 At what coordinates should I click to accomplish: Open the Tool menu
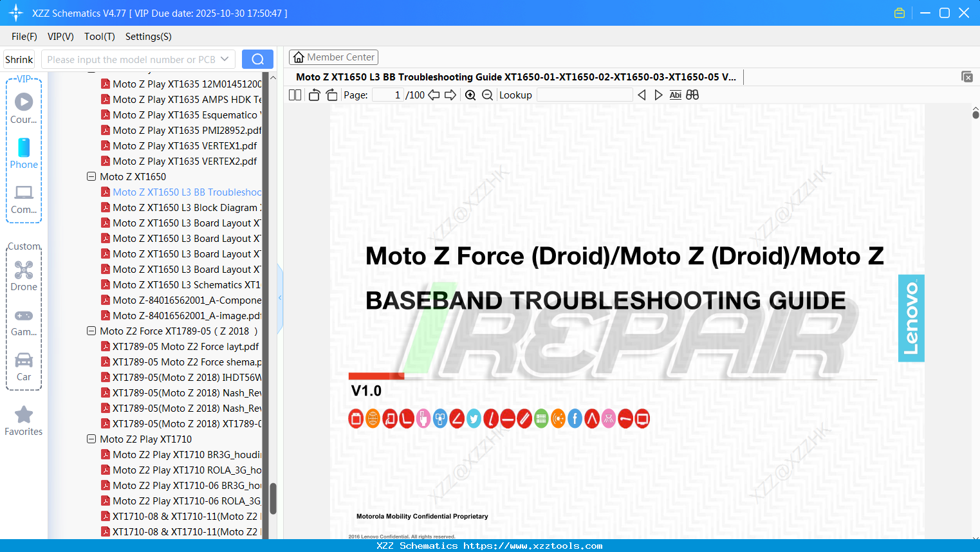coord(99,37)
